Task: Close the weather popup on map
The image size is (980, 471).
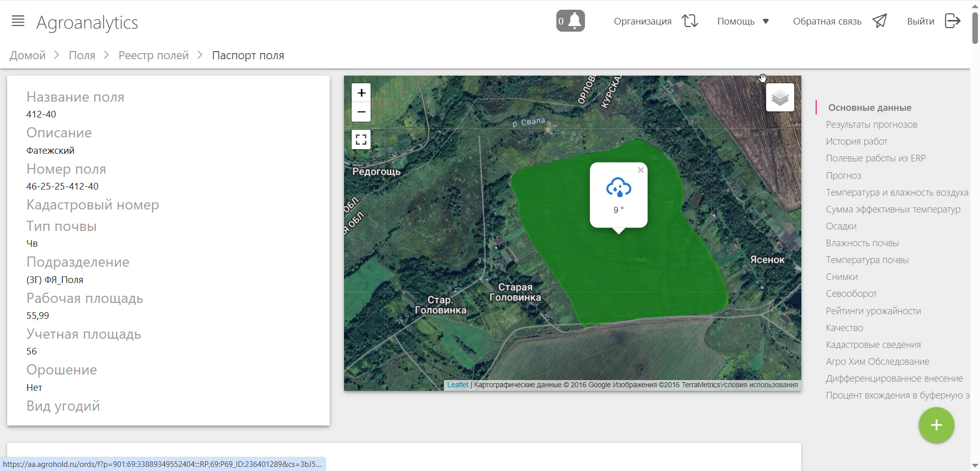Action: pos(641,170)
